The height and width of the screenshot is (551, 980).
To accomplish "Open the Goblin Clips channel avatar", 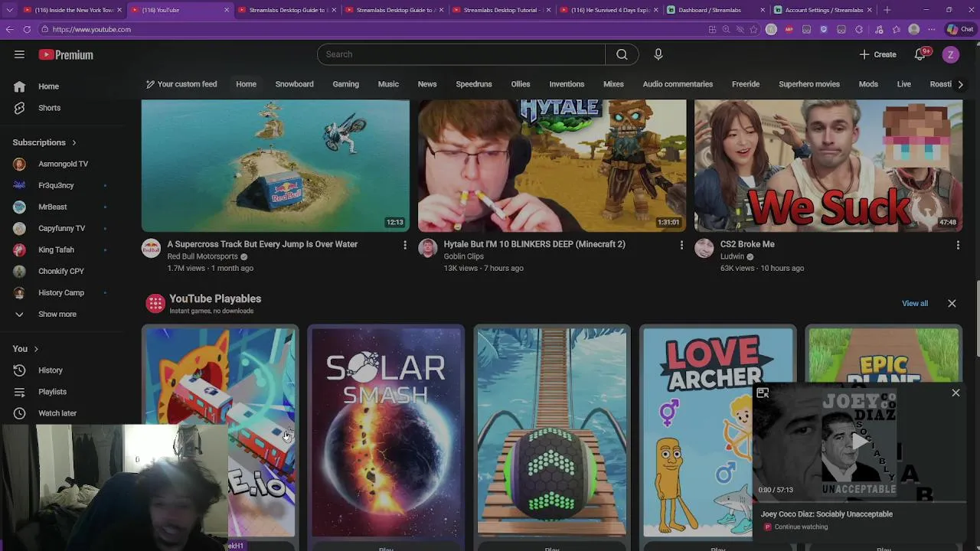I will point(427,248).
